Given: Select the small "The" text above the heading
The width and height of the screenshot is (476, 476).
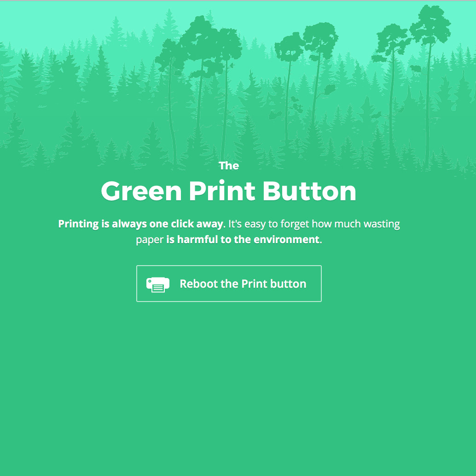Looking at the screenshot, I should tap(229, 166).
